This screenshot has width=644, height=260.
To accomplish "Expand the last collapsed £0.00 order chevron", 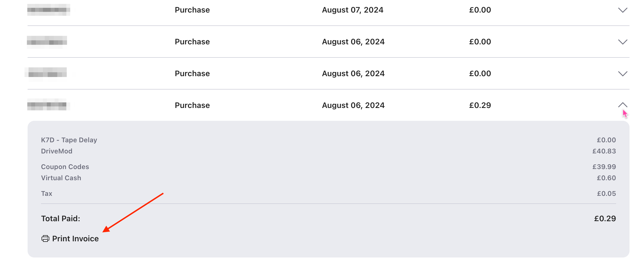I will tap(623, 74).
